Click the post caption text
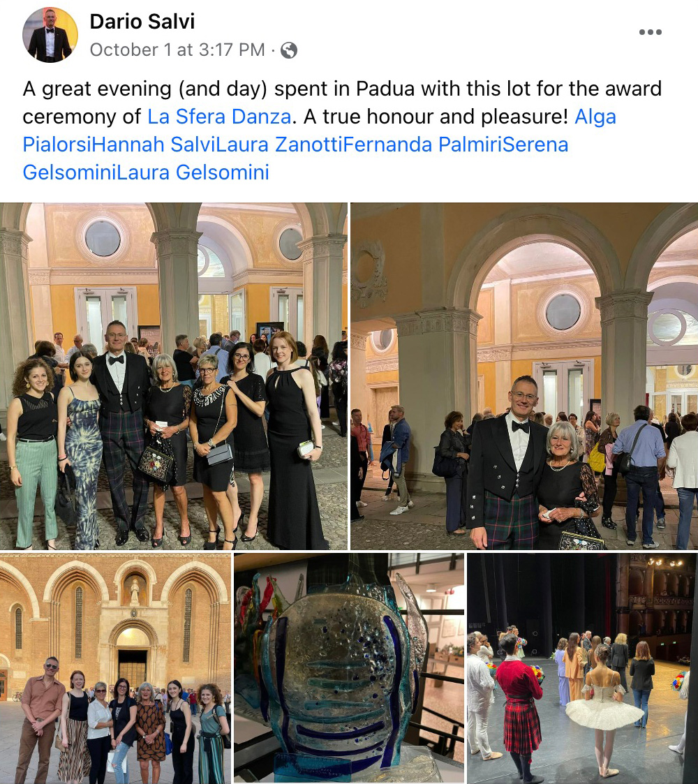Image resolution: width=698 pixels, height=784 pixels. (342, 131)
